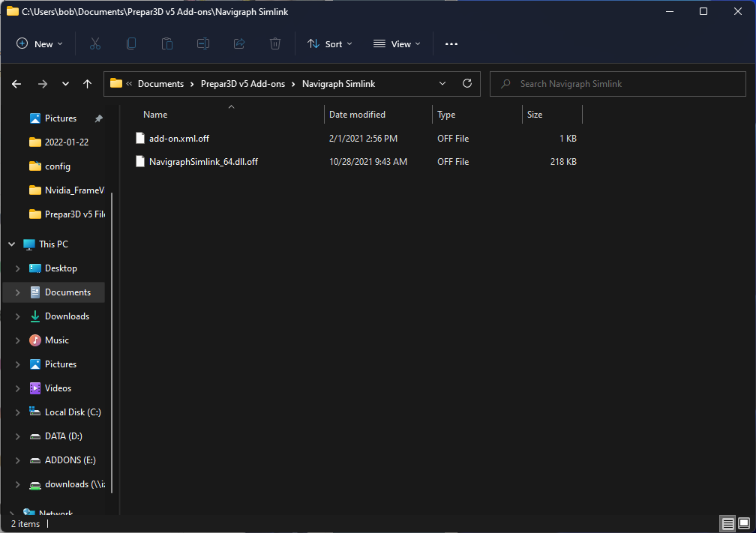The height and width of the screenshot is (533, 756).
Task: Sort by Date modified column header
Action: (x=357, y=115)
